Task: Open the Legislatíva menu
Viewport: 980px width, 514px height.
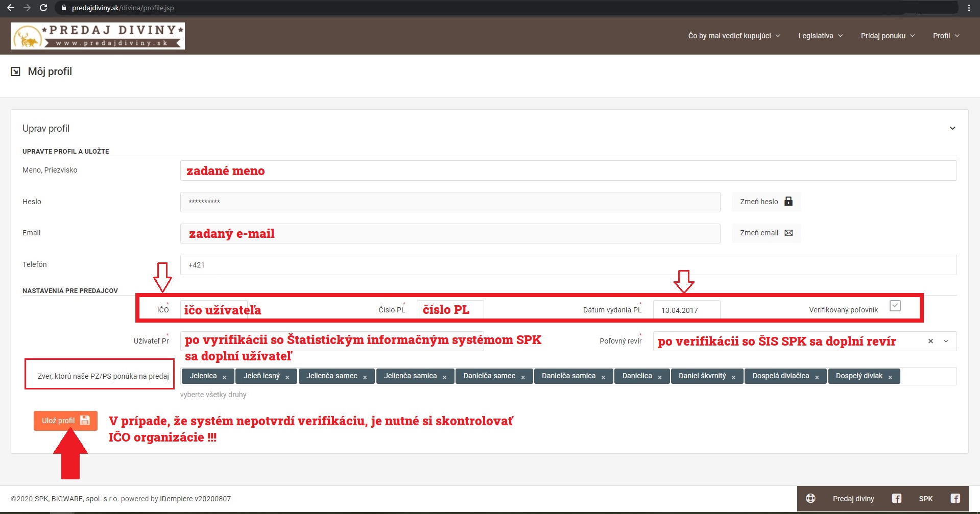Action: (x=820, y=36)
